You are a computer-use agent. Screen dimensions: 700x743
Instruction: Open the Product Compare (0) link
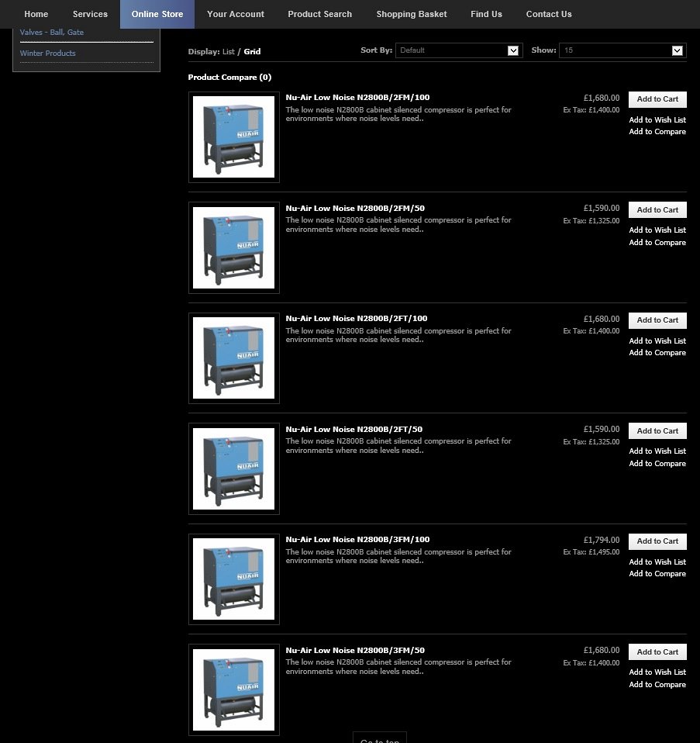pyautogui.click(x=229, y=78)
